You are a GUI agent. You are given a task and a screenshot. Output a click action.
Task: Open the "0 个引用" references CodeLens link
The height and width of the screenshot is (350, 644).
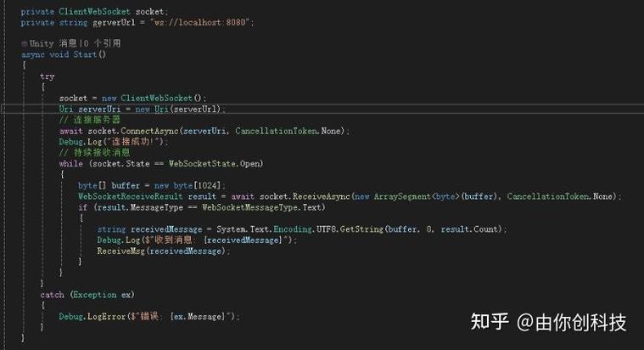(x=103, y=43)
